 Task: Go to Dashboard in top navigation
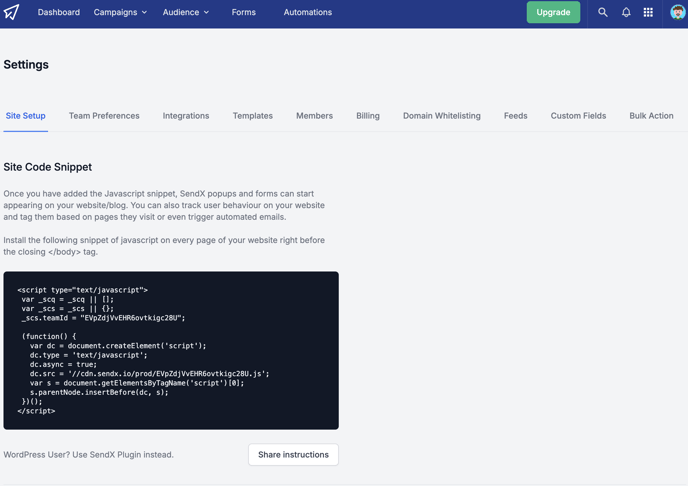[59, 12]
